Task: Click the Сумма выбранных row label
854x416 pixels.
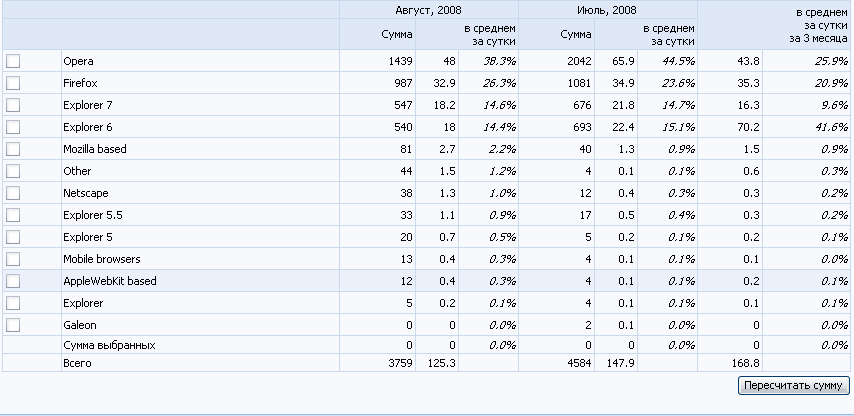Action: [x=109, y=345]
